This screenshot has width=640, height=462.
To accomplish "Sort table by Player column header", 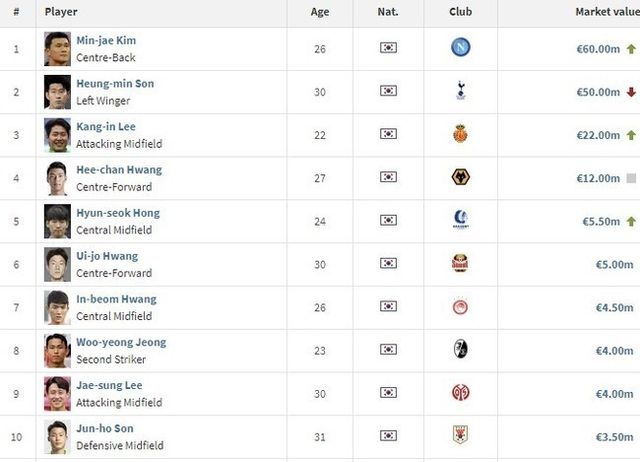I will 61,12.
